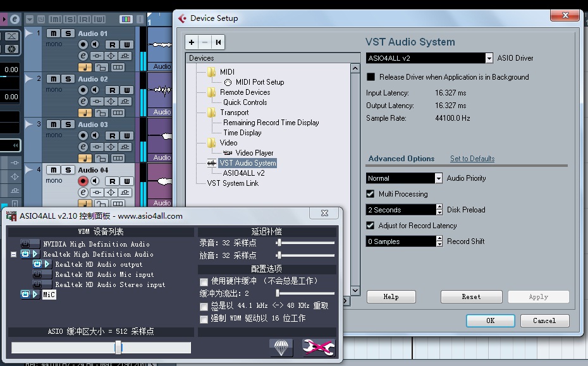Open channel settings 'e' for Audio 02
The image size is (588, 366).
point(83,101)
